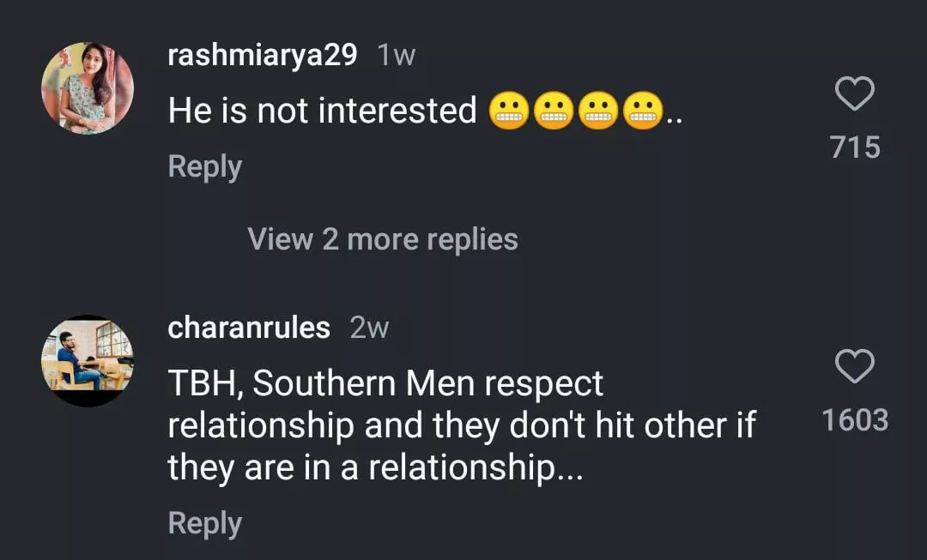Reply to rashmiarya29's comment
The image size is (927, 560).
pos(204,166)
